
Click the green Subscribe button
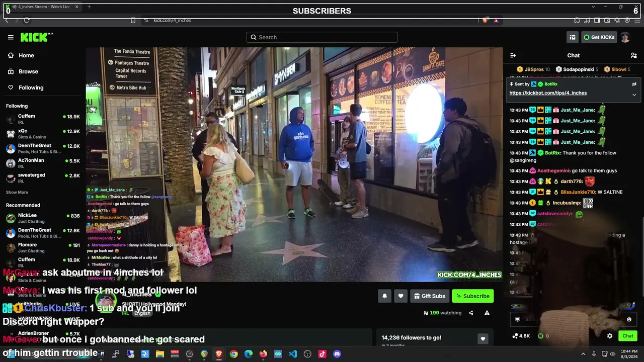473,296
